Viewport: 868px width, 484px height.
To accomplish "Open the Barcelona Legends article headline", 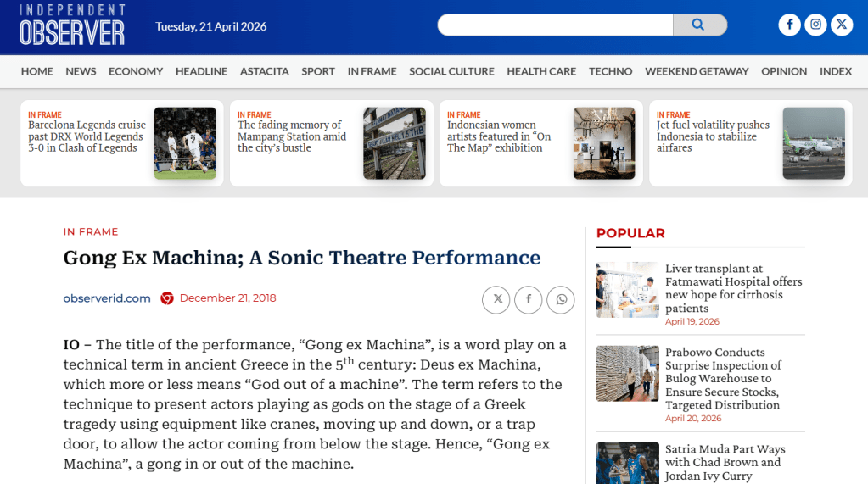I will tap(87, 136).
